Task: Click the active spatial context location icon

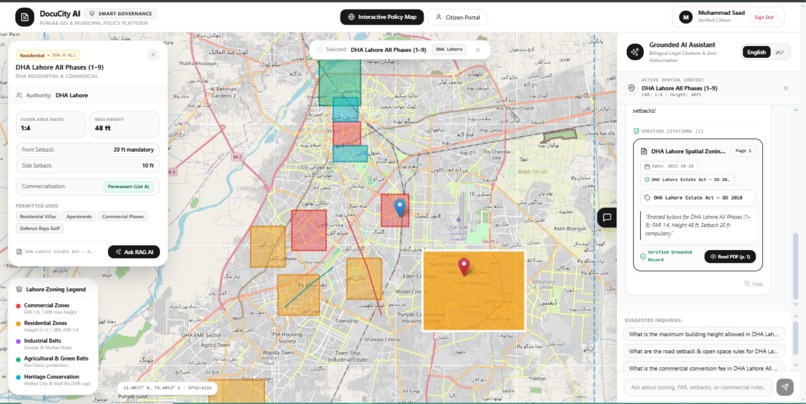Action: pyautogui.click(x=631, y=88)
